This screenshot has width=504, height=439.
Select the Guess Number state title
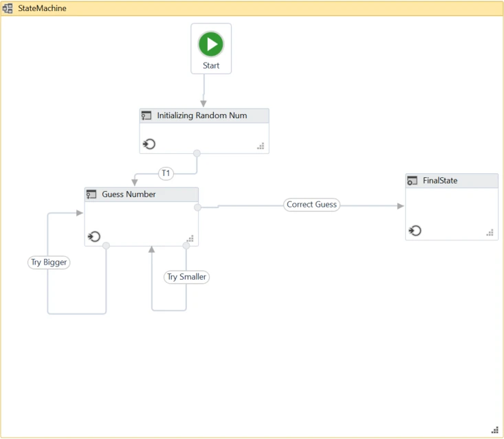pyautogui.click(x=129, y=194)
